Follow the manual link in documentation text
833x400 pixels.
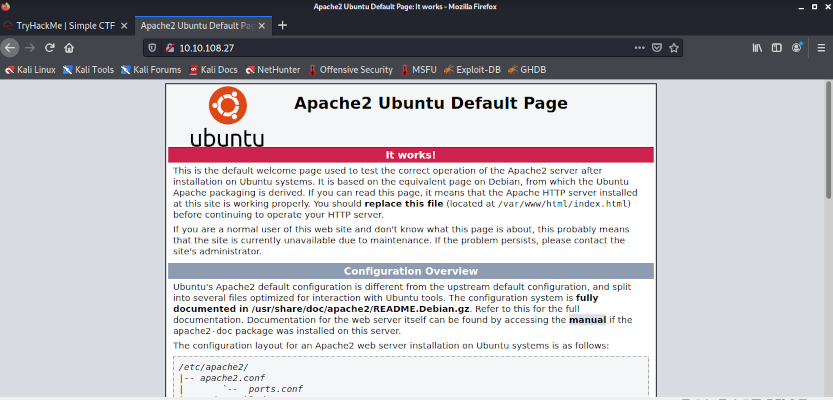pos(588,320)
